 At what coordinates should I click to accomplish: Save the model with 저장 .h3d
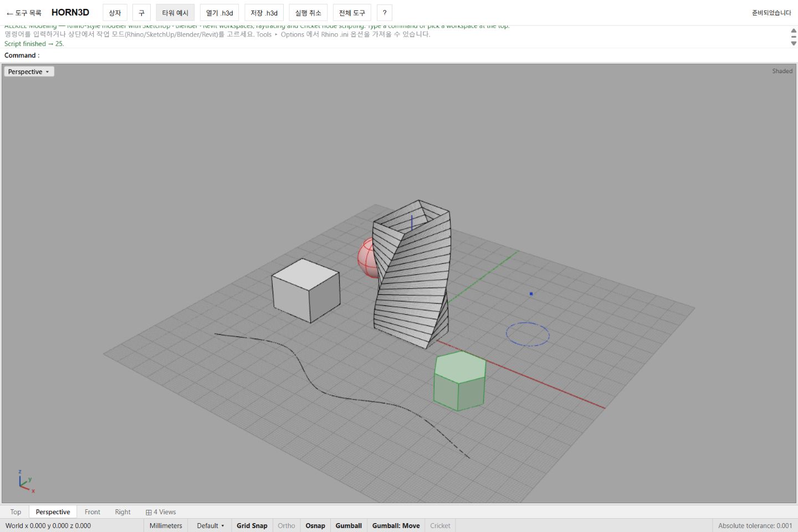264,13
